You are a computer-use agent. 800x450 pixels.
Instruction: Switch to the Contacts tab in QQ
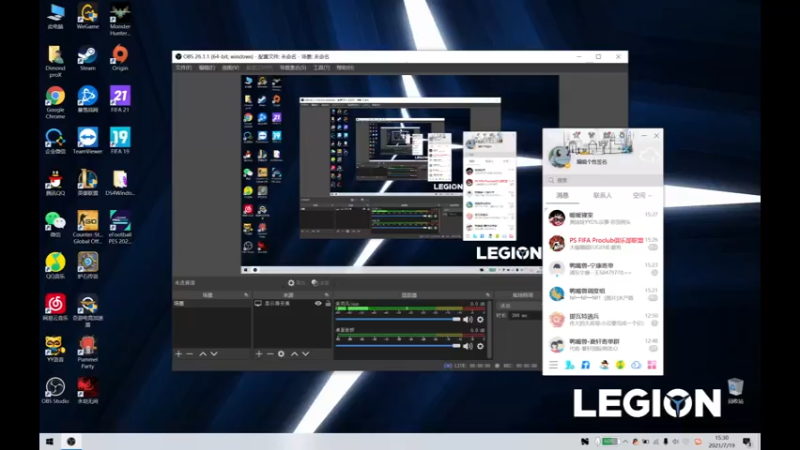603,195
